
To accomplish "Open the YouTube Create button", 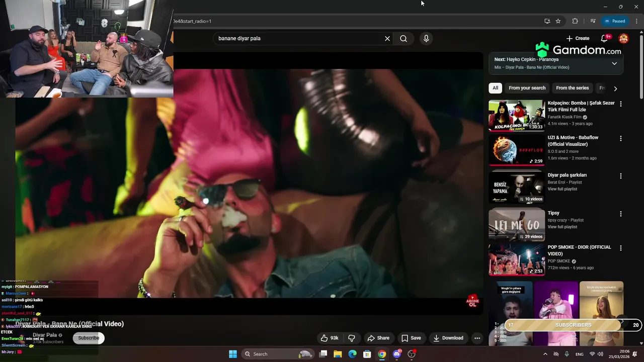I will (x=578, y=38).
